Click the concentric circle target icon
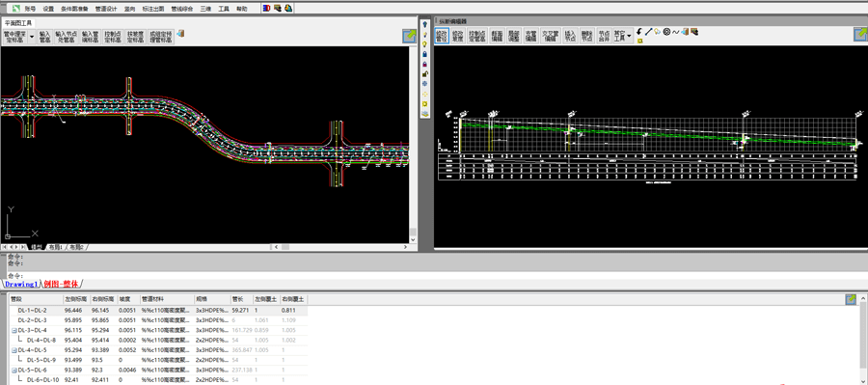868x385 pixels. 666,32
